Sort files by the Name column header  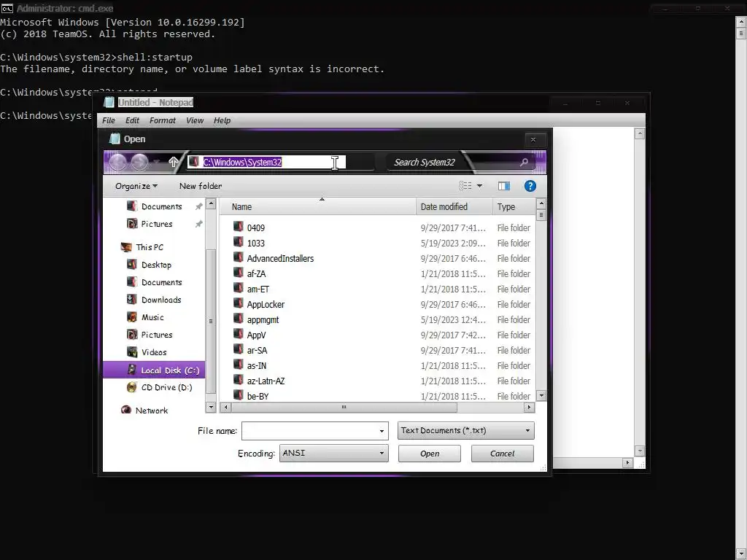click(317, 206)
